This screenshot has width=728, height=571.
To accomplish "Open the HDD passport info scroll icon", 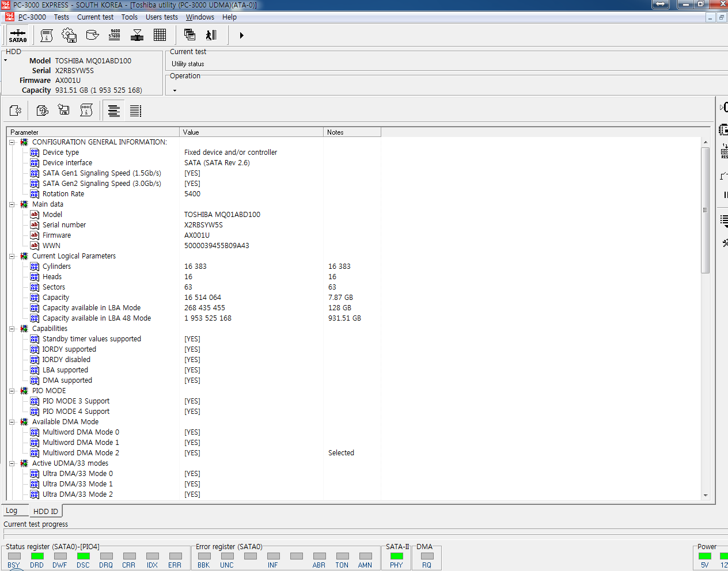I will [47, 36].
